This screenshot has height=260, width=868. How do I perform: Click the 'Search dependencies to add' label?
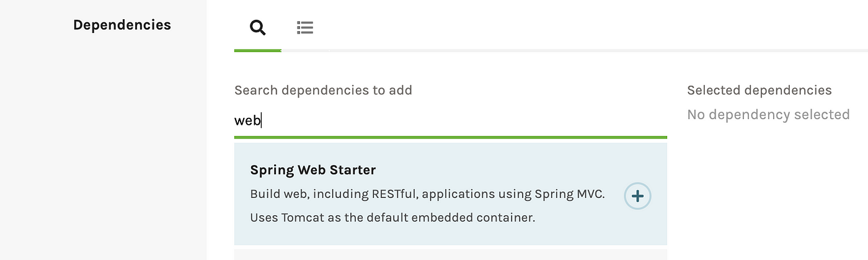[323, 91]
